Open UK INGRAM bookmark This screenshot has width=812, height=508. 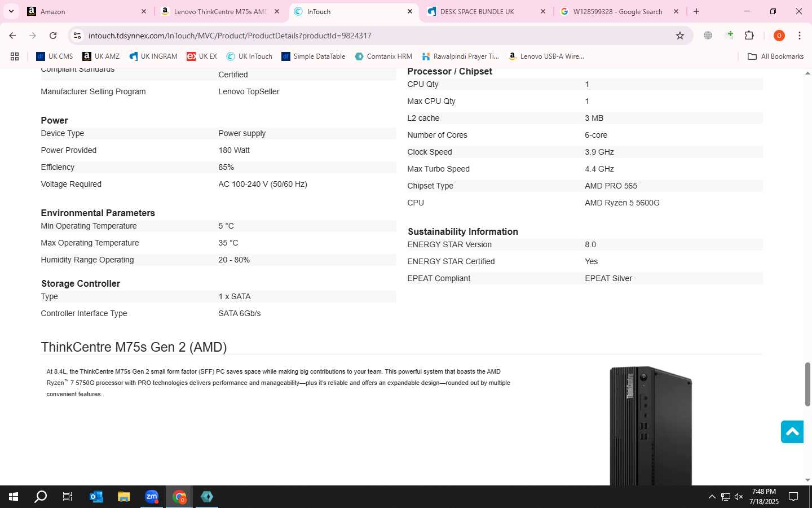153,56
